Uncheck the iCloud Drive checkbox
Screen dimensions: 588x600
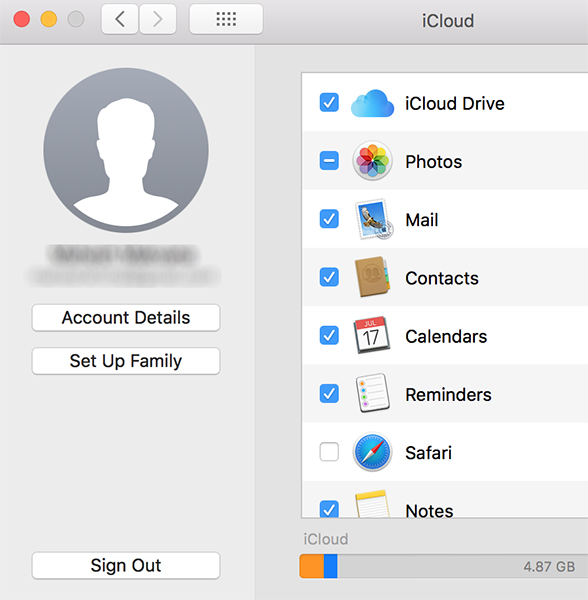click(329, 103)
